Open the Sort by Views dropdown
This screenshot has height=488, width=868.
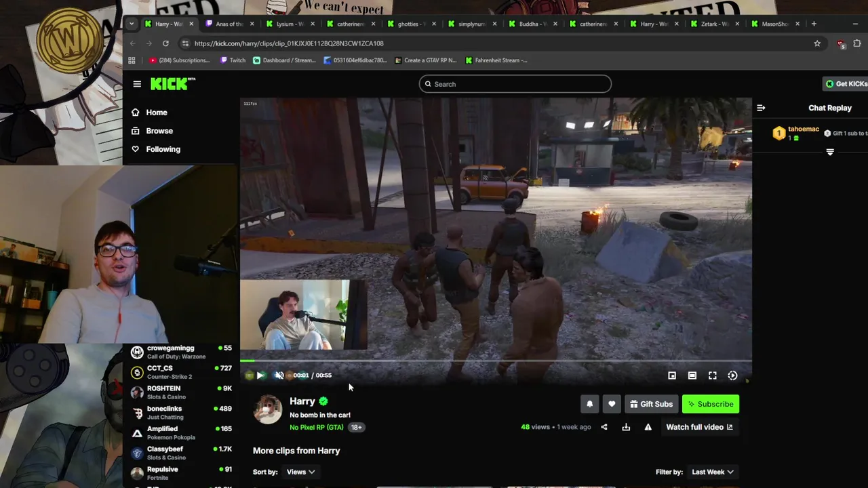coord(300,472)
